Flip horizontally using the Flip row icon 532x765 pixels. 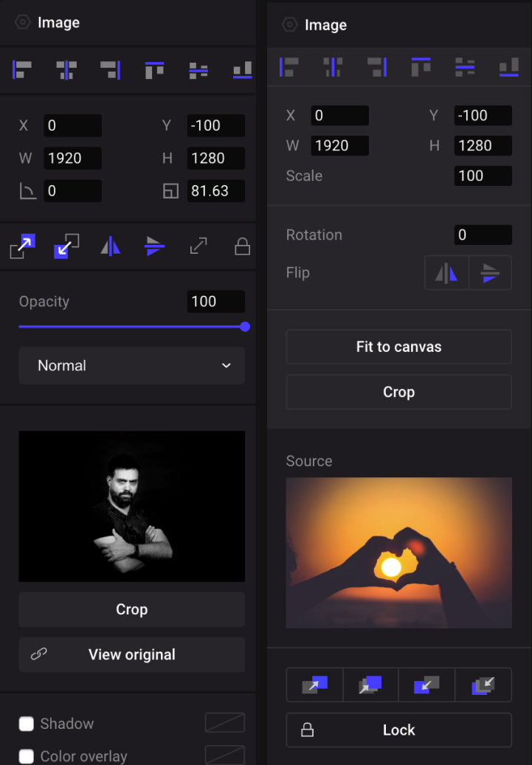(x=446, y=273)
